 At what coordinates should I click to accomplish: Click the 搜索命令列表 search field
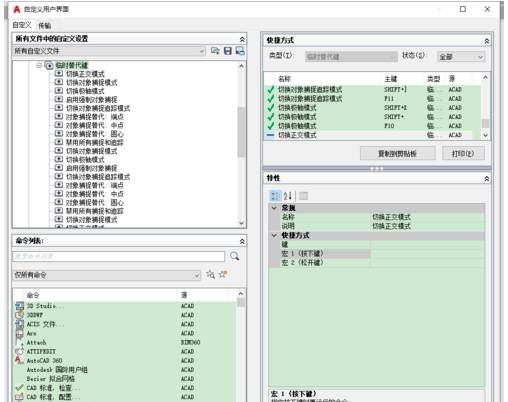coord(119,256)
